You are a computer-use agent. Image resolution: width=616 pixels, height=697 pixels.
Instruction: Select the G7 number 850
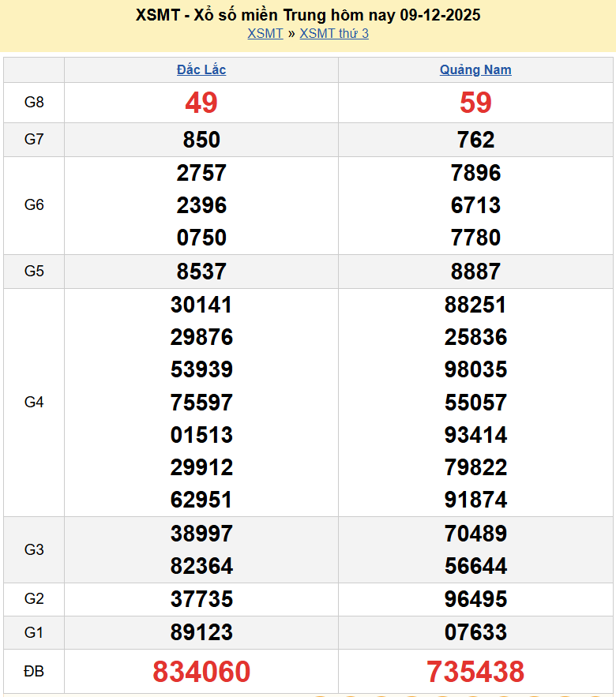(201, 140)
